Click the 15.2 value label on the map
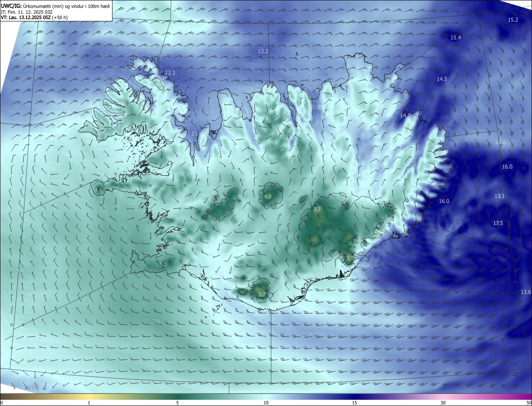 [513, 20]
